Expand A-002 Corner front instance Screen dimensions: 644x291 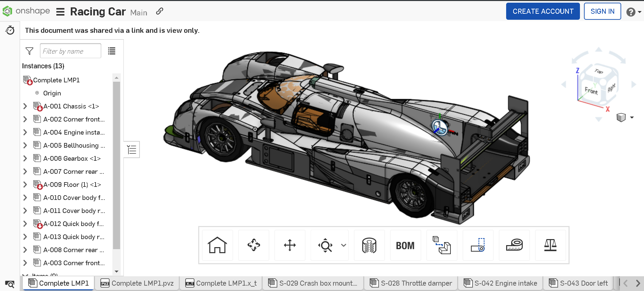tap(25, 119)
